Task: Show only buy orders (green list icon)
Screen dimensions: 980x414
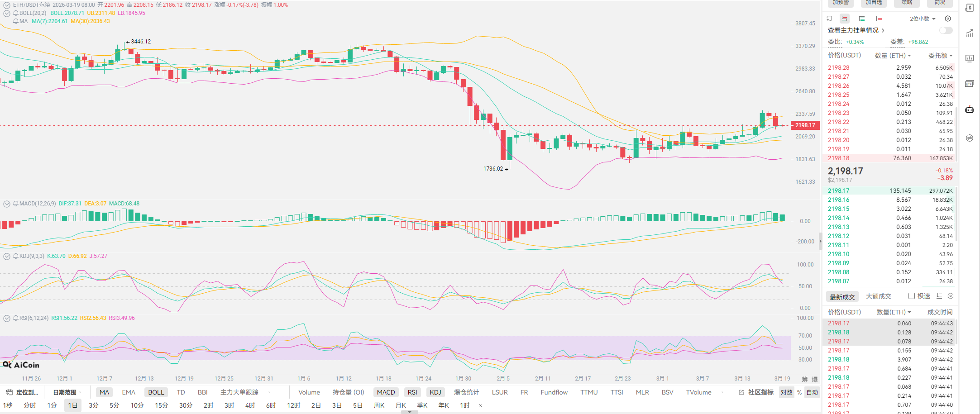Action: [862, 19]
